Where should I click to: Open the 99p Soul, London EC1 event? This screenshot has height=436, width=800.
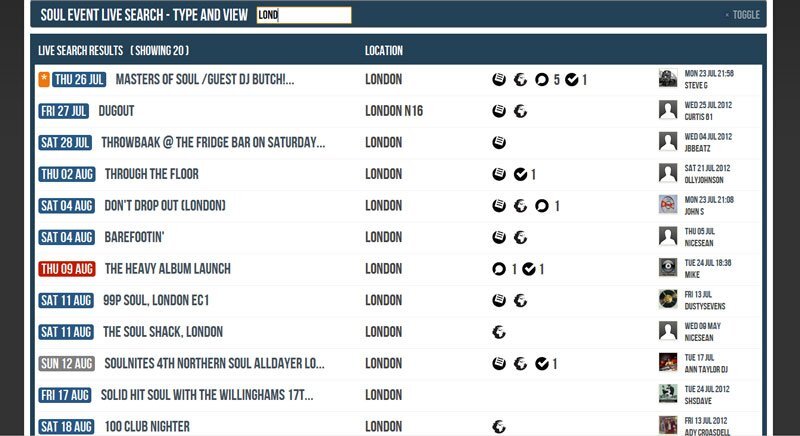(156, 300)
